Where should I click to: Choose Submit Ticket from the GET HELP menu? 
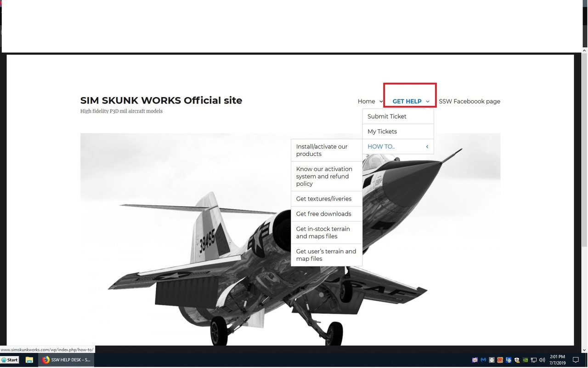(x=398, y=116)
